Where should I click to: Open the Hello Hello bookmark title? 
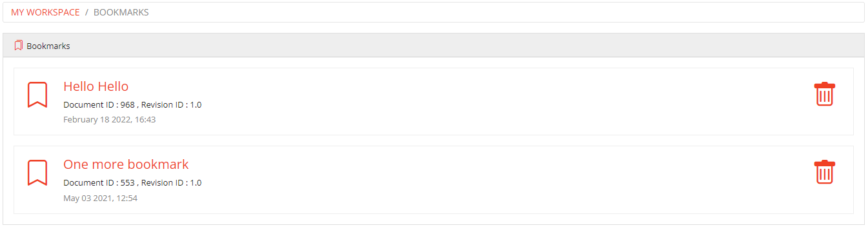click(x=96, y=86)
